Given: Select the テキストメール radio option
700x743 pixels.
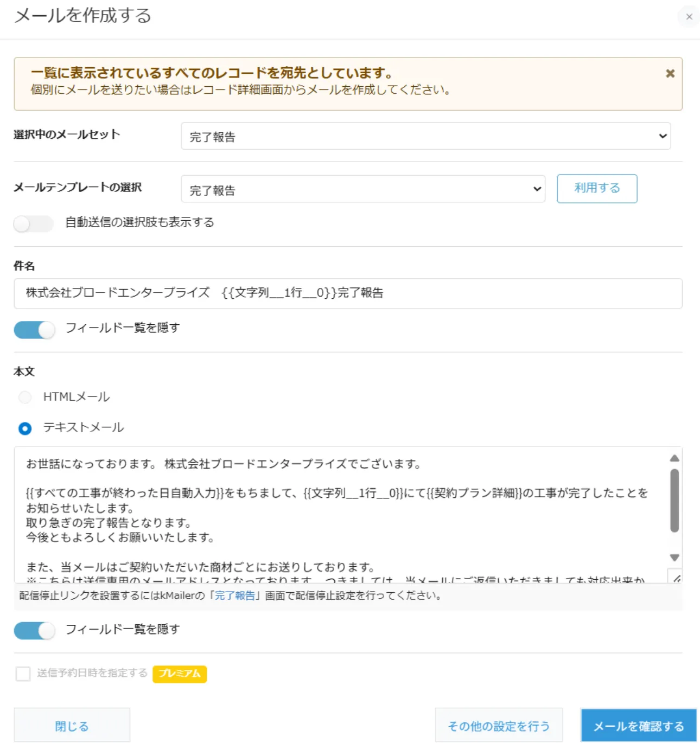Looking at the screenshot, I should [x=25, y=428].
